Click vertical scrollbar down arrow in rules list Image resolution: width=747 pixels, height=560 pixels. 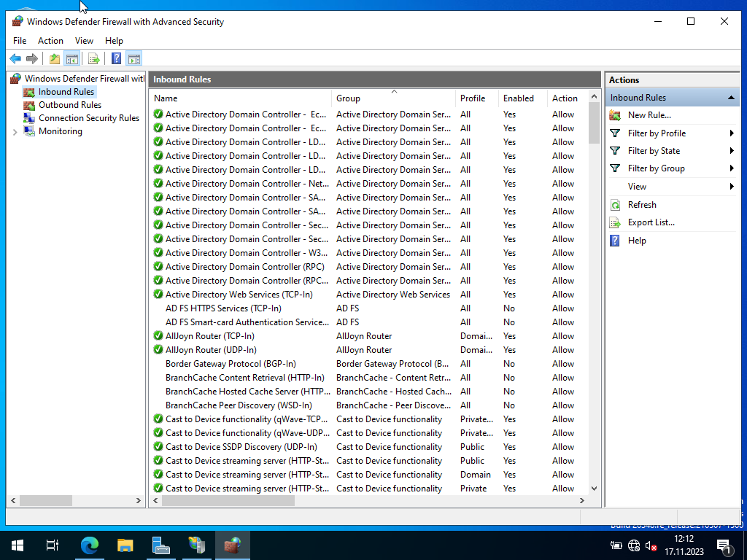(x=594, y=488)
